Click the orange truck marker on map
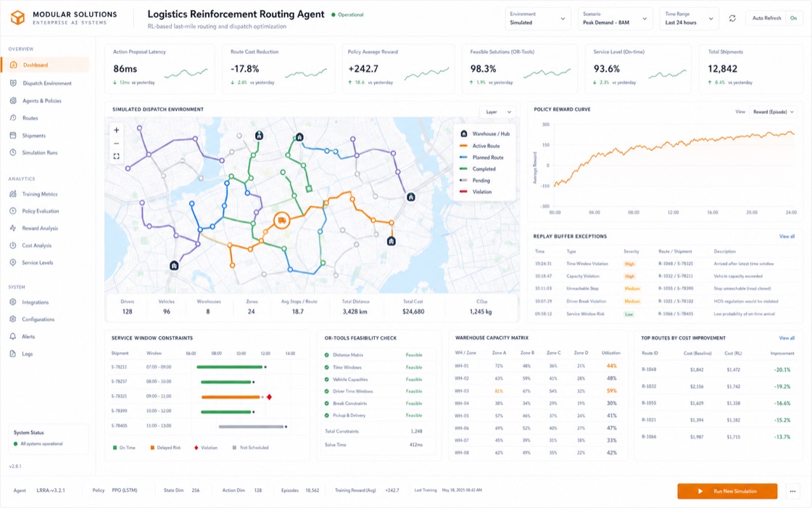The image size is (812, 508). click(x=282, y=221)
